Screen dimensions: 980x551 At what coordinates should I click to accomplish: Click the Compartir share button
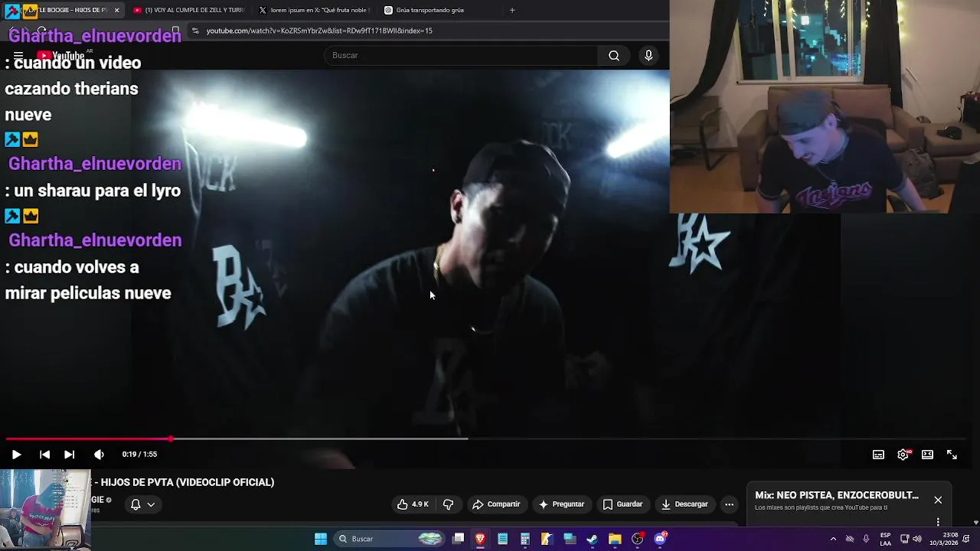coord(496,504)
